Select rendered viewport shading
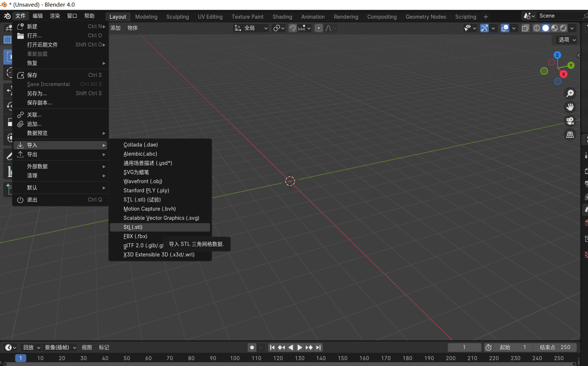Image resolution: width=588 pixels, height=366 pixels. pyautogui.click(x=563, y=28)
